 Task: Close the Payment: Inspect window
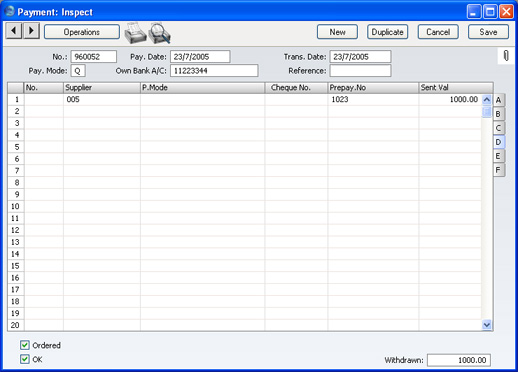pos(506,12)
